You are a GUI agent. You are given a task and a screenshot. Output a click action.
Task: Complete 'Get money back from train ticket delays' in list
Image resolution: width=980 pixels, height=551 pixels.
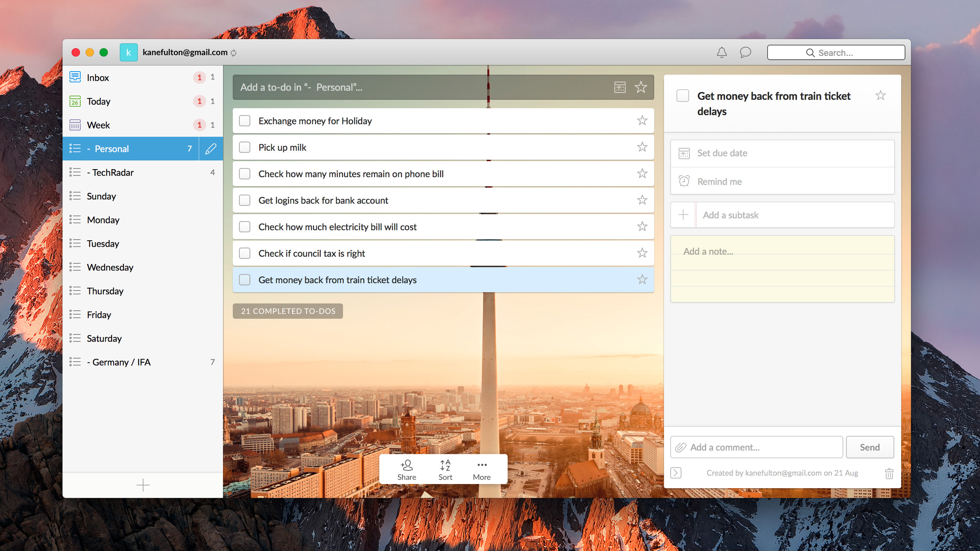245,280
